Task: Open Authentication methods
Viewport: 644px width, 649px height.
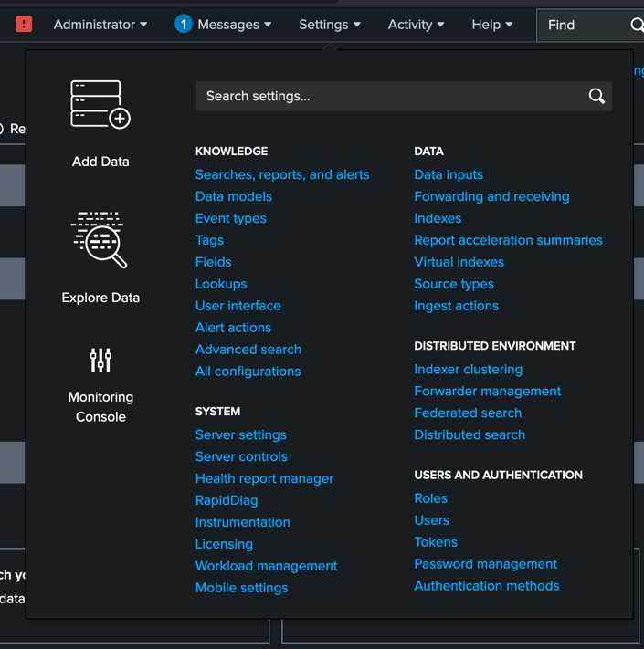Action: (487, 586)
